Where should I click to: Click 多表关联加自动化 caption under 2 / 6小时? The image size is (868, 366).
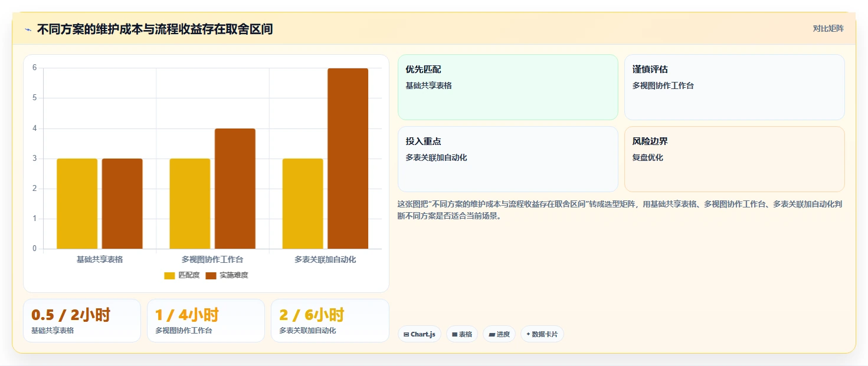[x=307, y=331]
